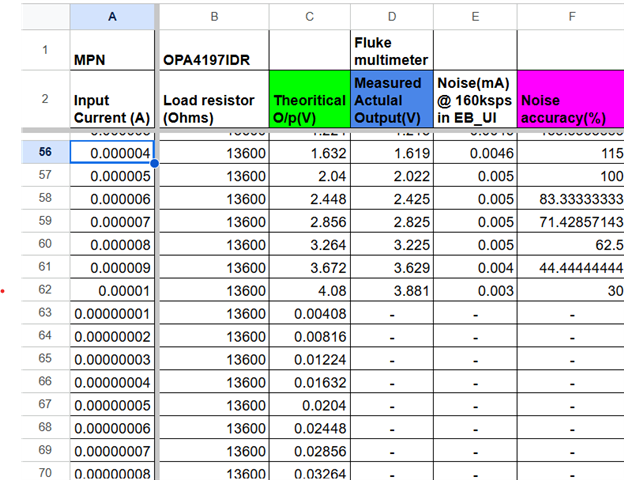This screenshot has width=624, height=480.
Task: Click row 62 header number
Action: coord(45,289)
